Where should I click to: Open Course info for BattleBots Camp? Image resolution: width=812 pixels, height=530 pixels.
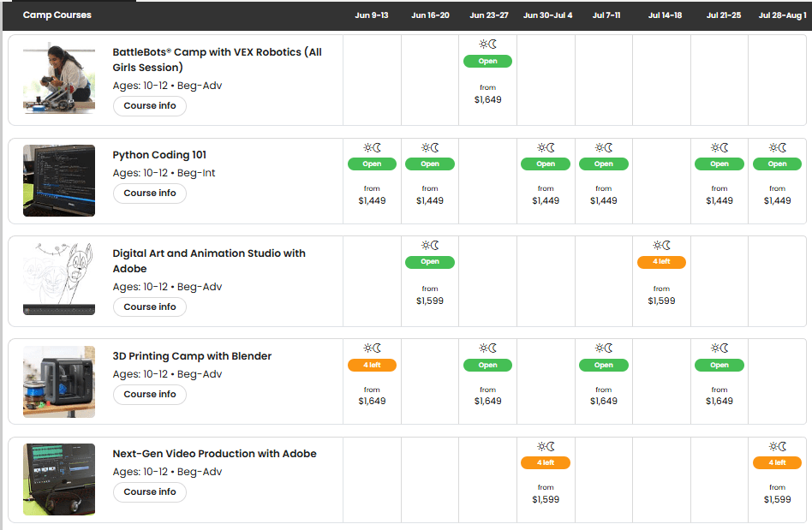(150, 106)
